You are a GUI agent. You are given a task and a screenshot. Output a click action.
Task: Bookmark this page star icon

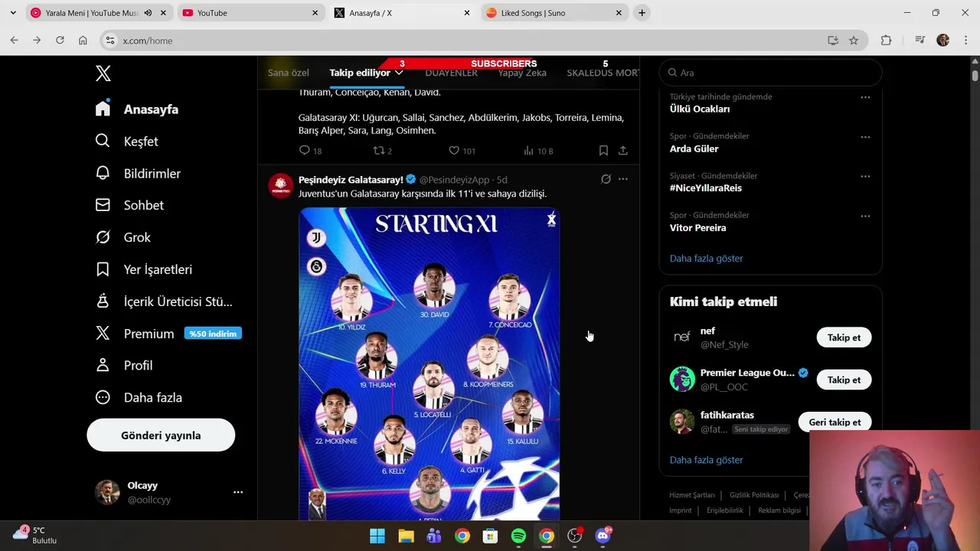click(854, 41)
